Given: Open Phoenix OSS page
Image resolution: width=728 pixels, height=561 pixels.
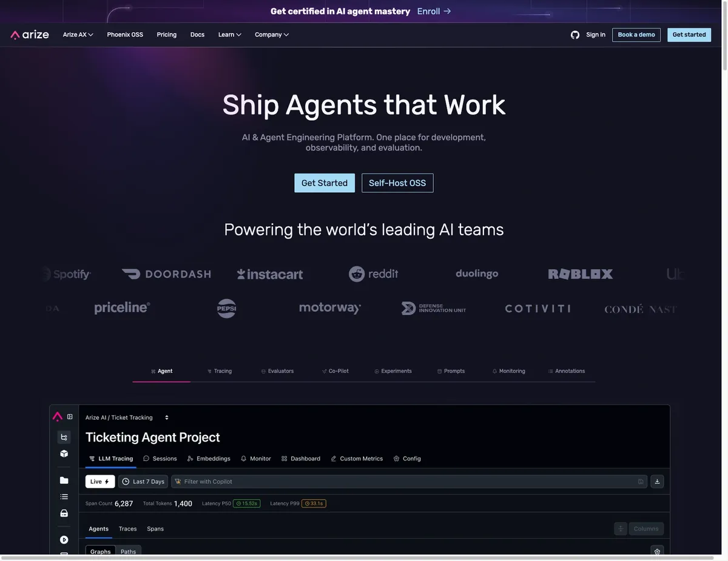Looking at the screenshot, I should pos(125,35).
